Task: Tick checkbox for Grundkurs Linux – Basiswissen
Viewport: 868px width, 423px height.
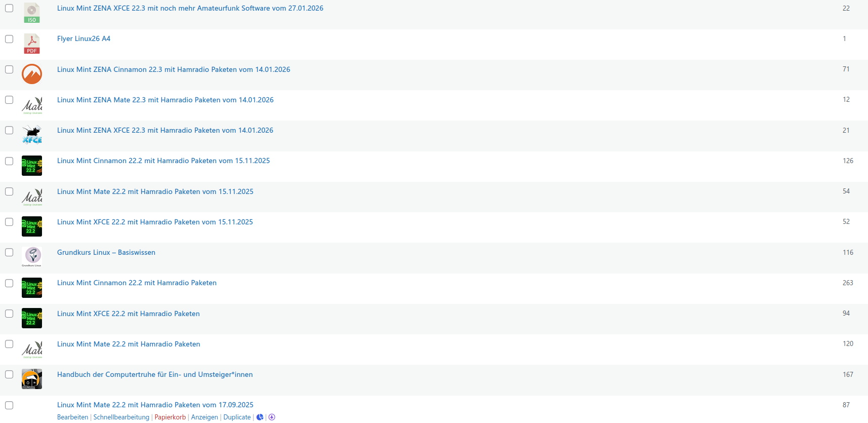Action: pos(9,252)
